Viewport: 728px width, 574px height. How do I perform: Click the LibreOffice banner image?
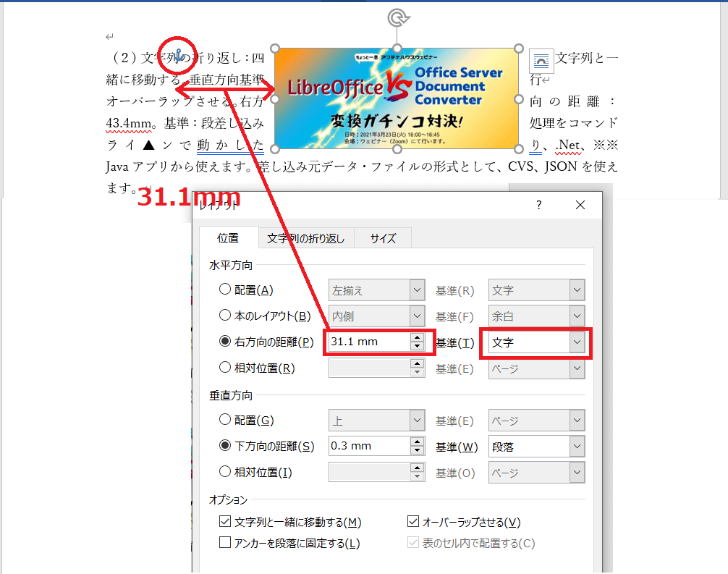[x=397, y=98]
